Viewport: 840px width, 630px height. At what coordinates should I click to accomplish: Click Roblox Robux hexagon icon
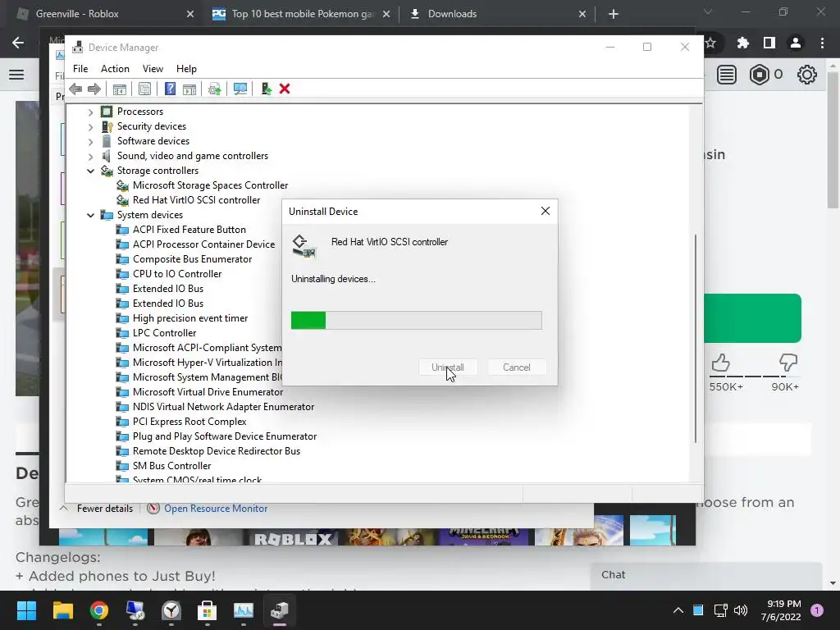point(759,75)
